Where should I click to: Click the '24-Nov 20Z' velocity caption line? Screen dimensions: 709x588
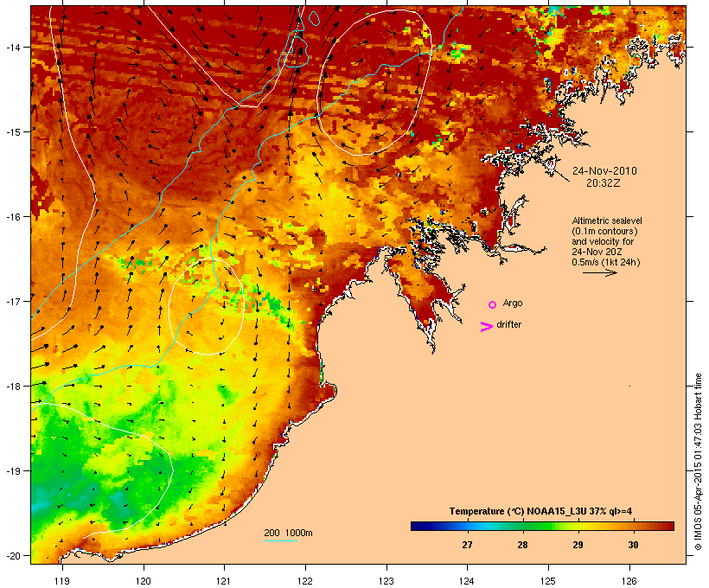[x=597, y=252]
